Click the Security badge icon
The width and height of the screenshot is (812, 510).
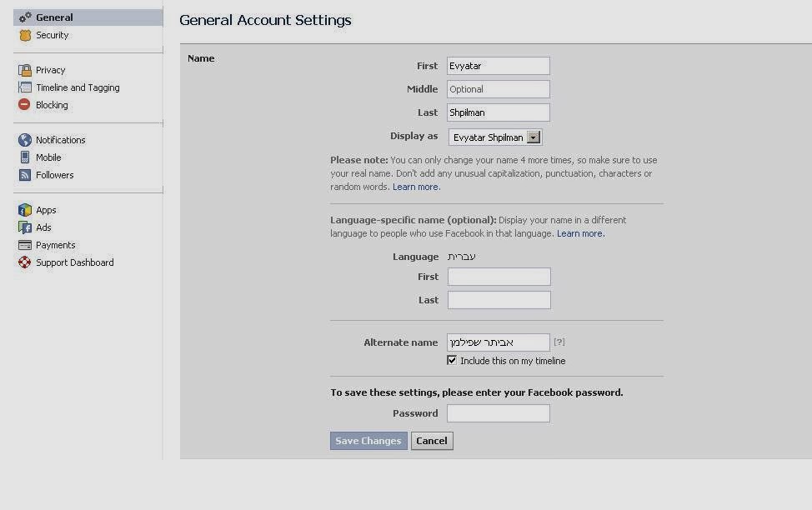coord(25,35)
